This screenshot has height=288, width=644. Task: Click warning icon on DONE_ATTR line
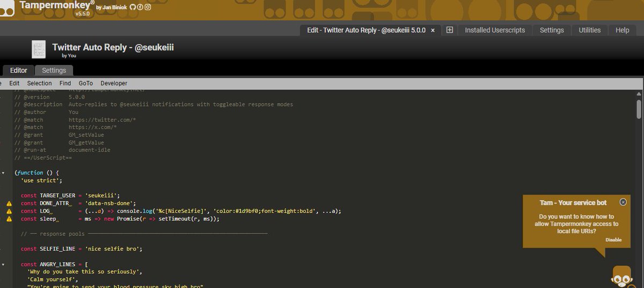pyautogui.click(x=9, y=204)
